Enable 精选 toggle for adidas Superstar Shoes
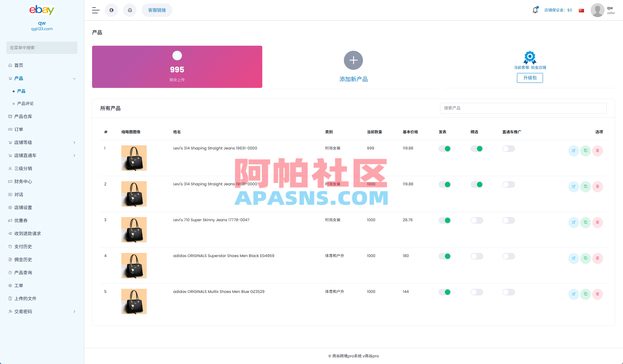 [477, 256]
